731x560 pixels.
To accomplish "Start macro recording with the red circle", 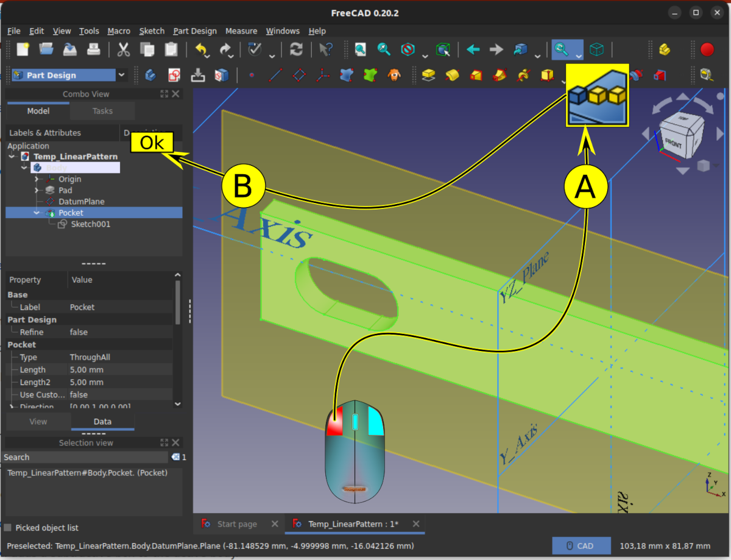I will pos(707,49).
